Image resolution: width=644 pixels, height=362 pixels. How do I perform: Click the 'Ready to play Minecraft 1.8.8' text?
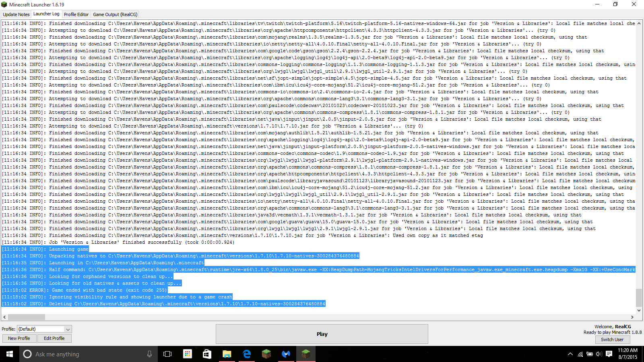[x=613, y=332]
